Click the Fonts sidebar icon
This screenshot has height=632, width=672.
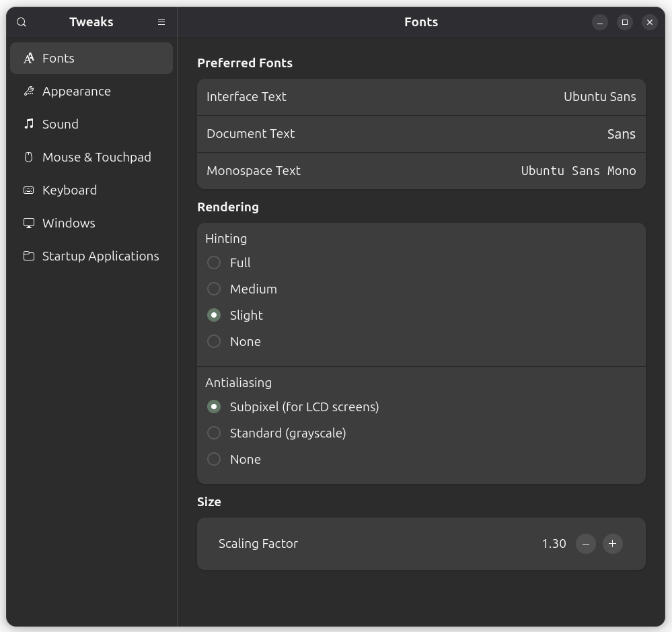[29, 59]
